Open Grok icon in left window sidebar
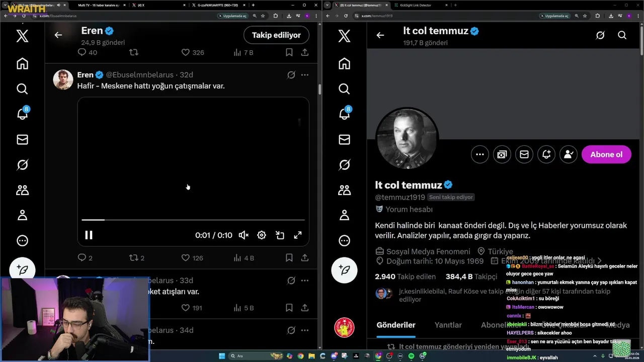The width and height of the screenshot is (644, 362). pyautogui.click(x=22, y=165)
